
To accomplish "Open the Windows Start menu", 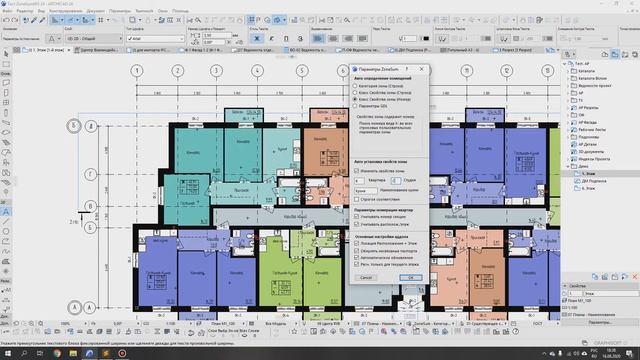I will [x=7, y=353].
